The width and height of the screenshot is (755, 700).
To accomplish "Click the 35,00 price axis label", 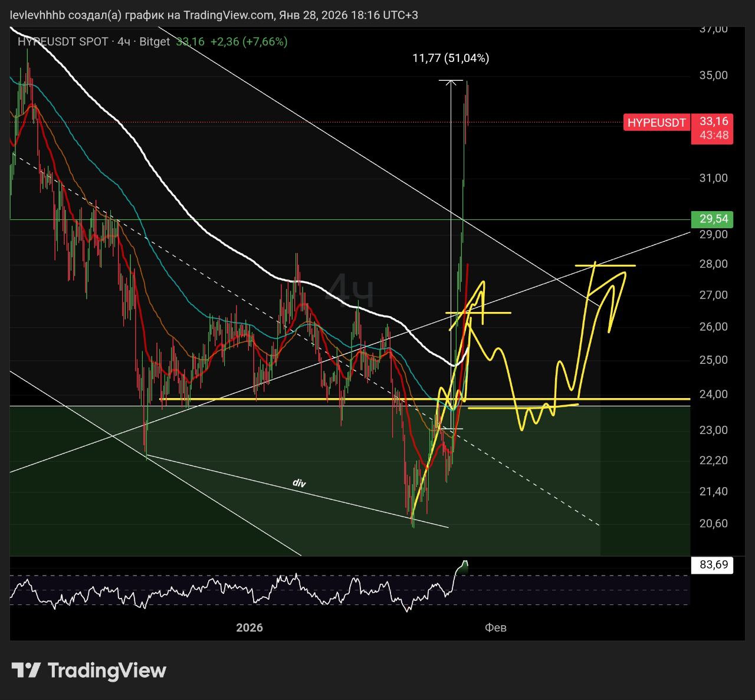I will [x=713, y=75].
